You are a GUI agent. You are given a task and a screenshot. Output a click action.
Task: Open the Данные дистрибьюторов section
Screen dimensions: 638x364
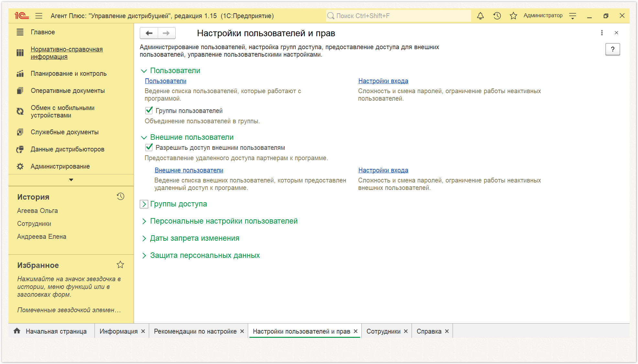[x=67, y=149]
